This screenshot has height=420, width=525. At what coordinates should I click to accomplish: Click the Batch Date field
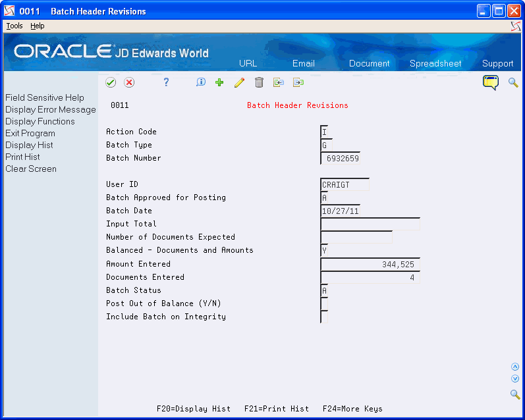[340, 211]
